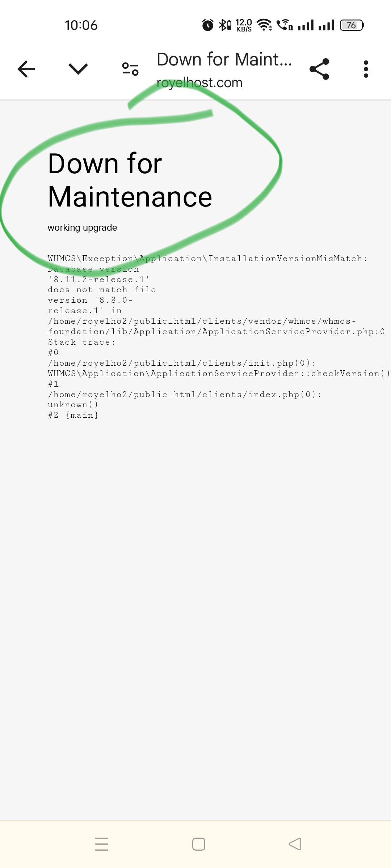The width and height of the screenshot is (391, 868).
Task: Tap the 'Down for Maint...' page title
Action: (x=224, y=59)
